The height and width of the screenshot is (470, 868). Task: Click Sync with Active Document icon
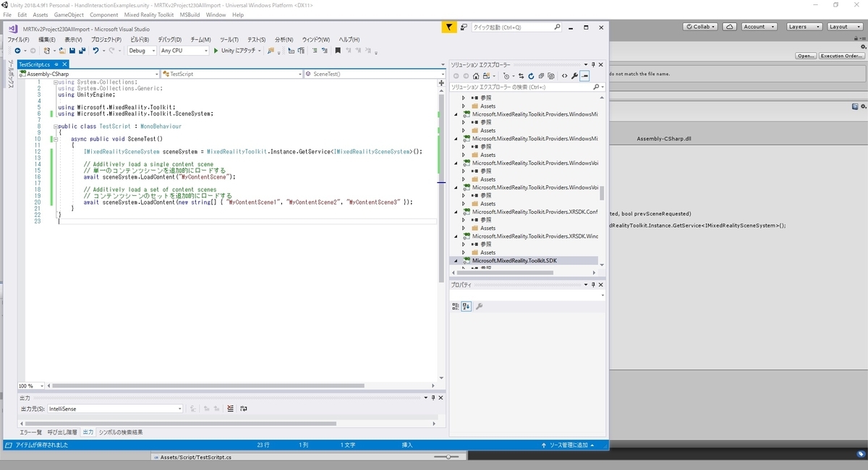tap(520, 76)
